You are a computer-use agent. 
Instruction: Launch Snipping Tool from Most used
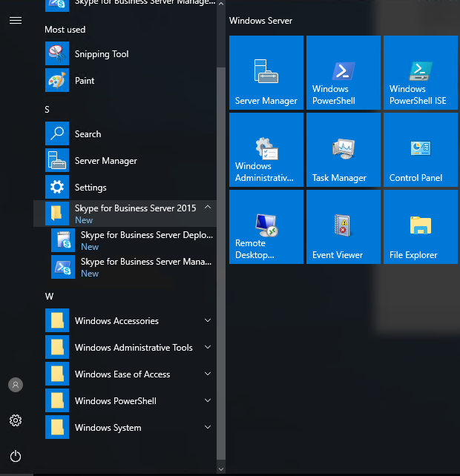[125, 53]
